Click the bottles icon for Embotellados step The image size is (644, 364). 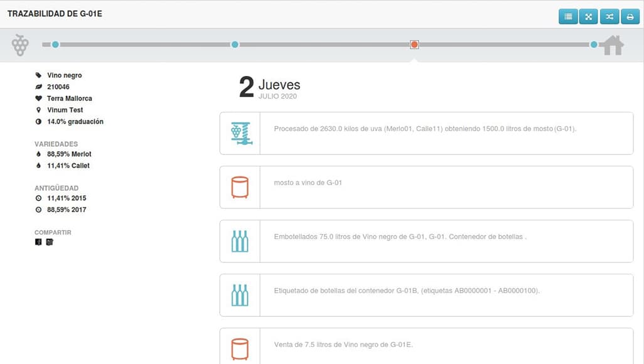pos(240,241)
